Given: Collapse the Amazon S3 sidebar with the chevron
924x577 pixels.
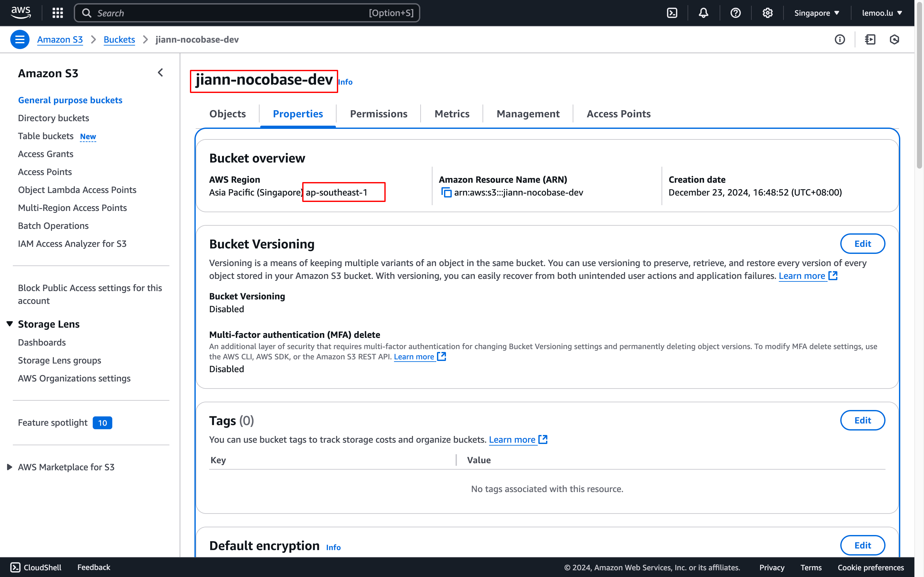Looking at the screenshot, I should [160, 72].
